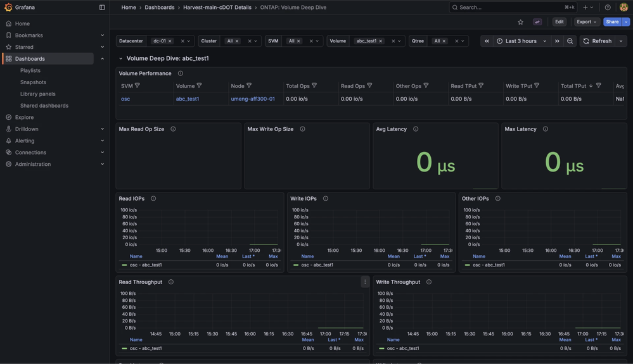The height and width of the screenshot is (364, 633).
Task: Shift time range backward with double-left arrows
Action: [x=487, y=41]
